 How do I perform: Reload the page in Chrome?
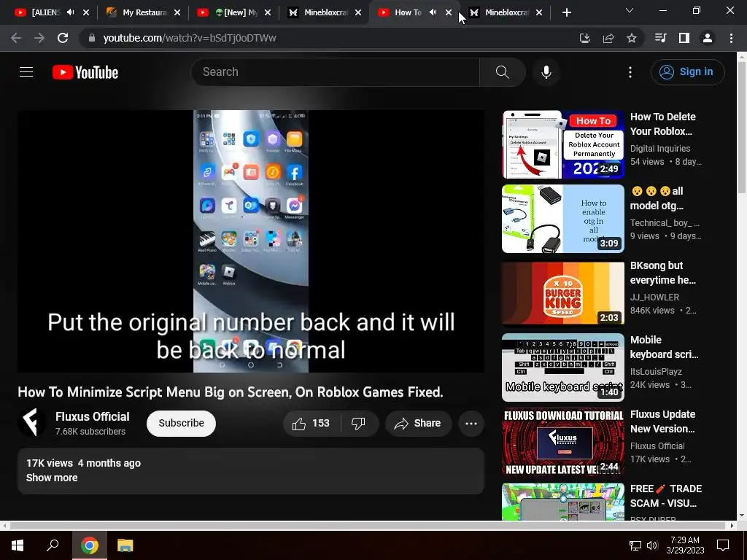tap(63, 38)
